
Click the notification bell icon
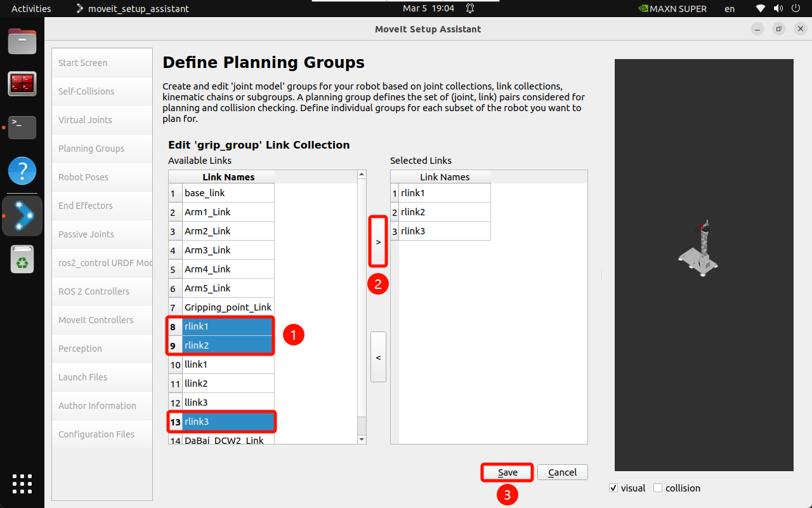click(470, 9)
